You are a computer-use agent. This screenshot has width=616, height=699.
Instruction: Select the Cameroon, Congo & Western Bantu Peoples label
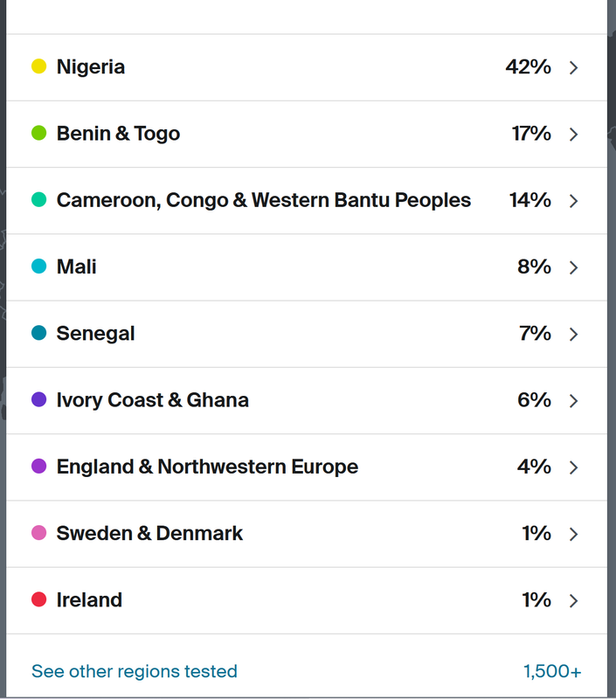pos(263,200)
